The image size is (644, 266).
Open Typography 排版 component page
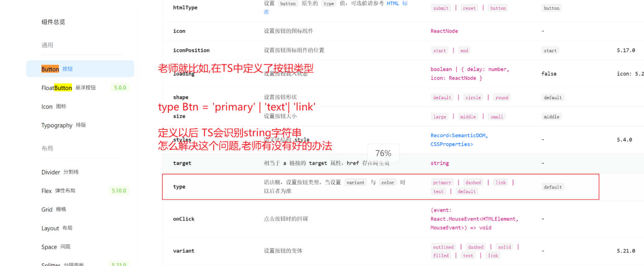(x=64, y=125)
